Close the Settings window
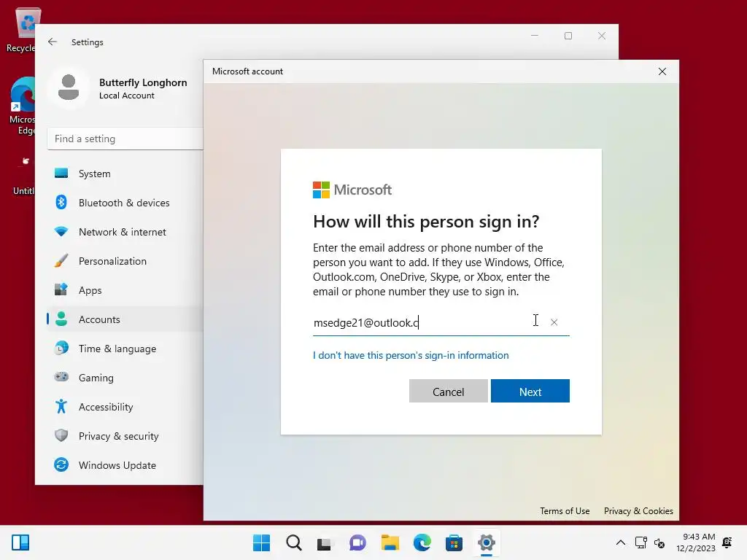Image resolution: width=747 pixels, height=560 pixels. (602, 36)
